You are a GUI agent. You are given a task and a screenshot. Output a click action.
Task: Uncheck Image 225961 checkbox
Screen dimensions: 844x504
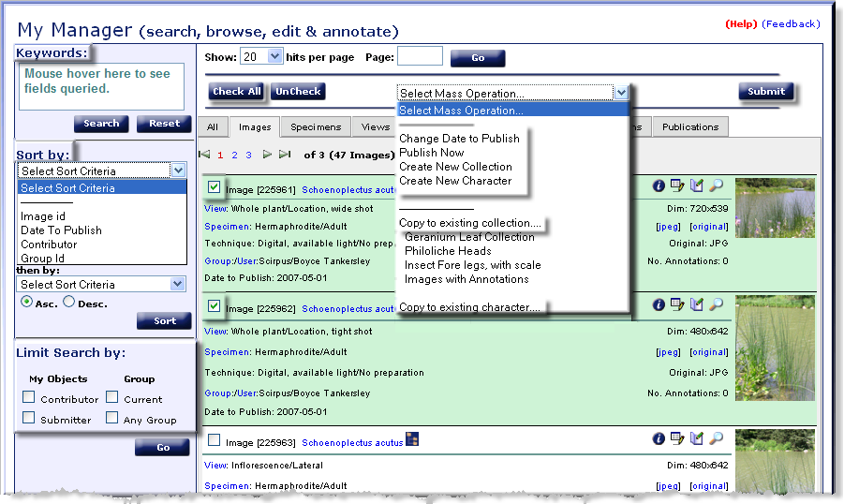[215, 188]
